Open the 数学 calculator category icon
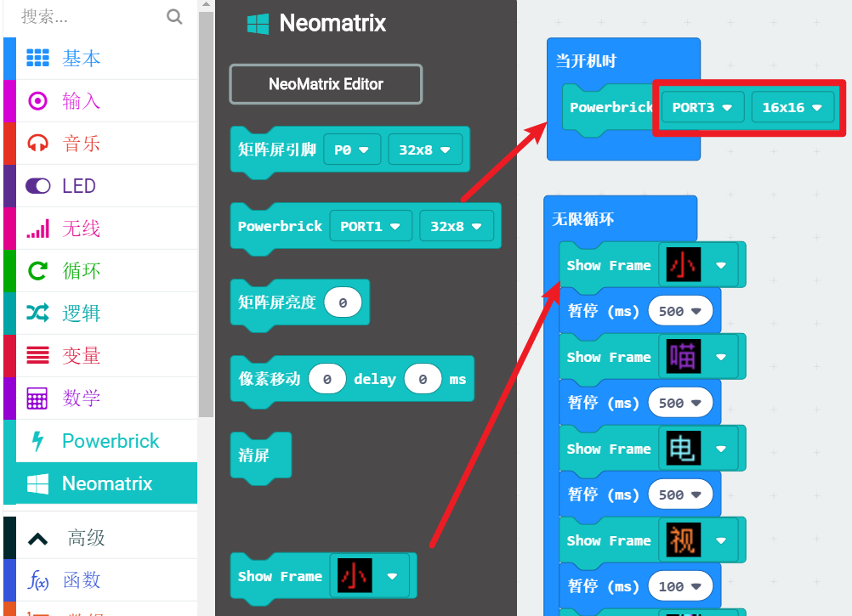 [37, 398]
